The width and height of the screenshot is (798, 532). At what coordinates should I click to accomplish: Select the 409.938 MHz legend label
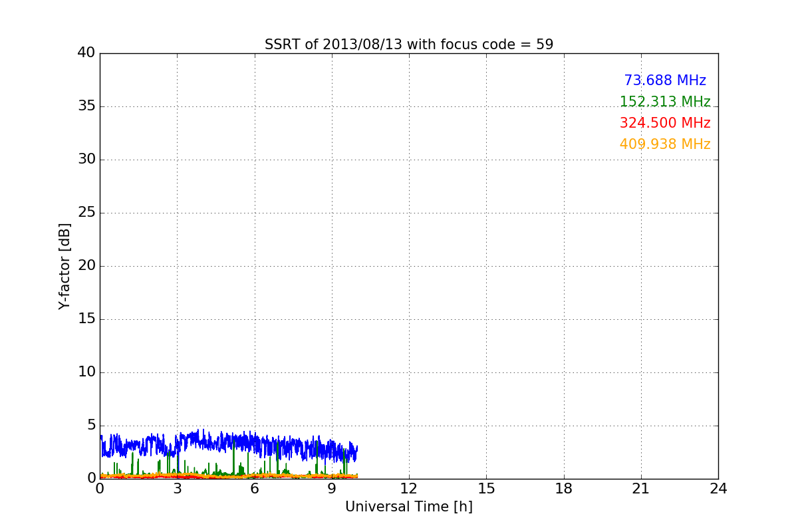665,144
